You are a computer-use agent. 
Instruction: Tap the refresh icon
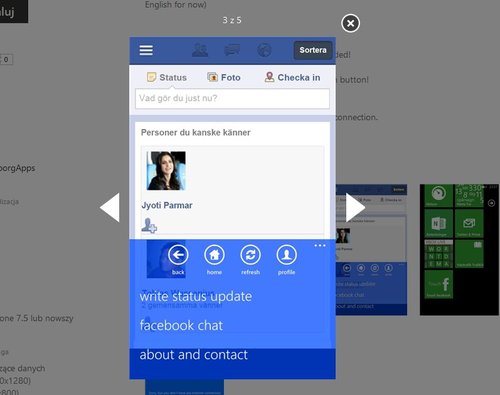[251, 255]
